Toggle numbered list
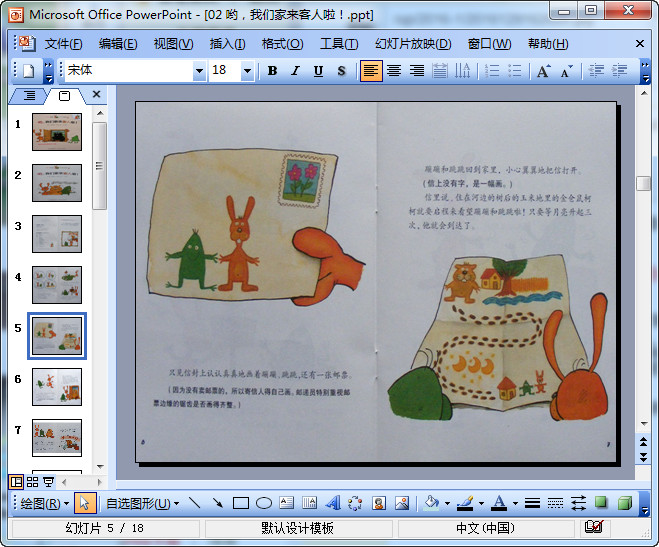The width and height of the screenshot is (659, 547). [492, 71]
